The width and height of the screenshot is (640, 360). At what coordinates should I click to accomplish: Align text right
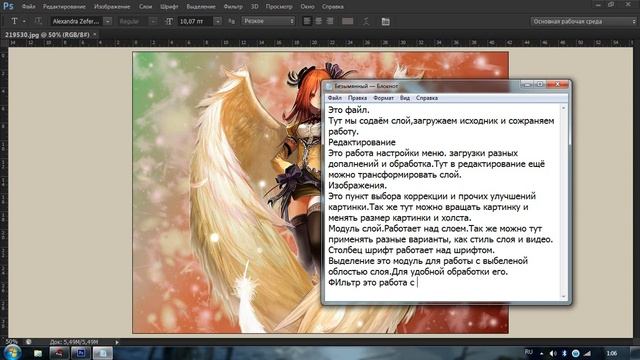pyautogui.click(x=330, y=21)
